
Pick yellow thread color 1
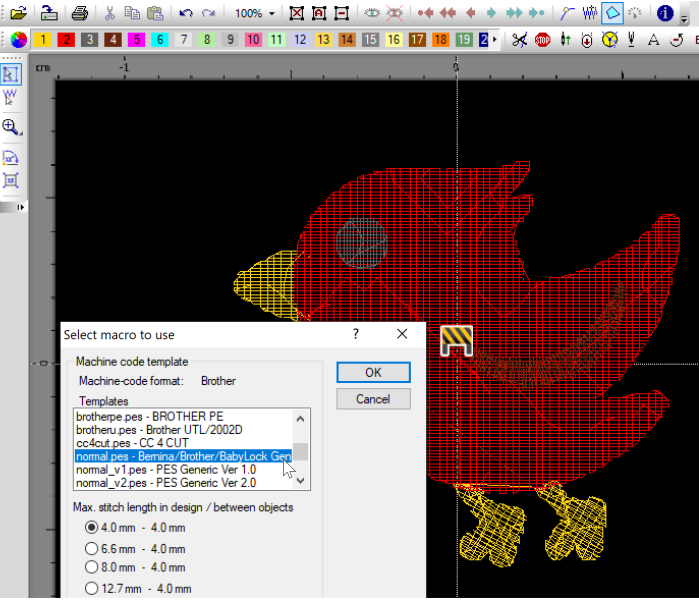(x=43, y=40)
